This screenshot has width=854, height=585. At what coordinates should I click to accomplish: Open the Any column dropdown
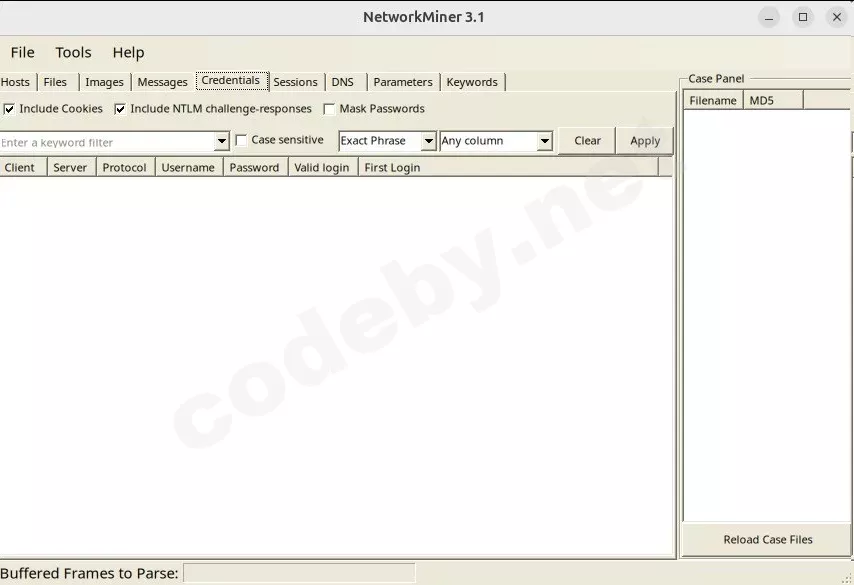[496, 141]
